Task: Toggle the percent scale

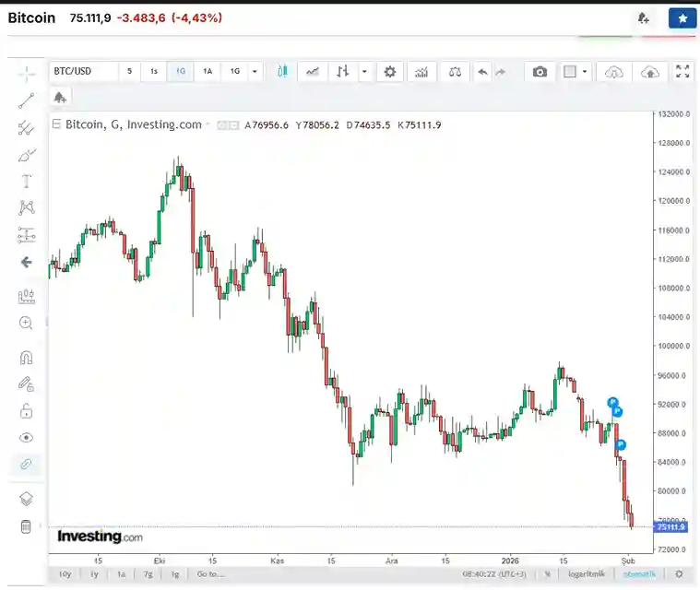Action: 547,574
